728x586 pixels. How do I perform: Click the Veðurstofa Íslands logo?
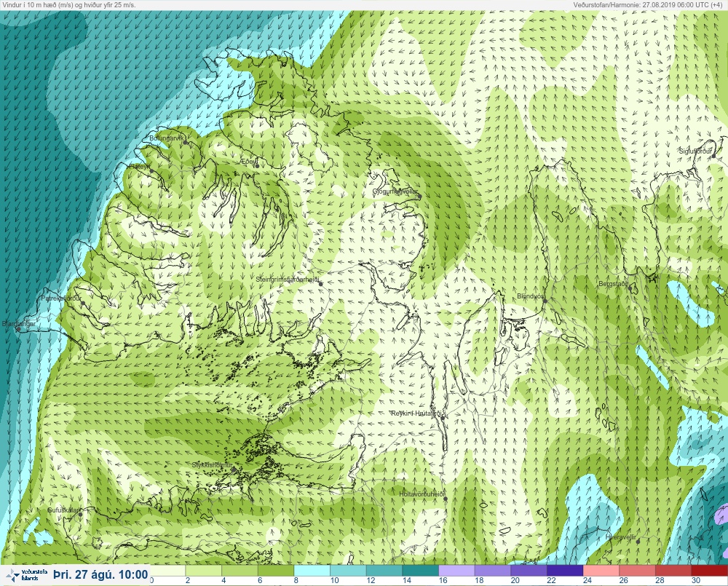(x=28, y=575)
